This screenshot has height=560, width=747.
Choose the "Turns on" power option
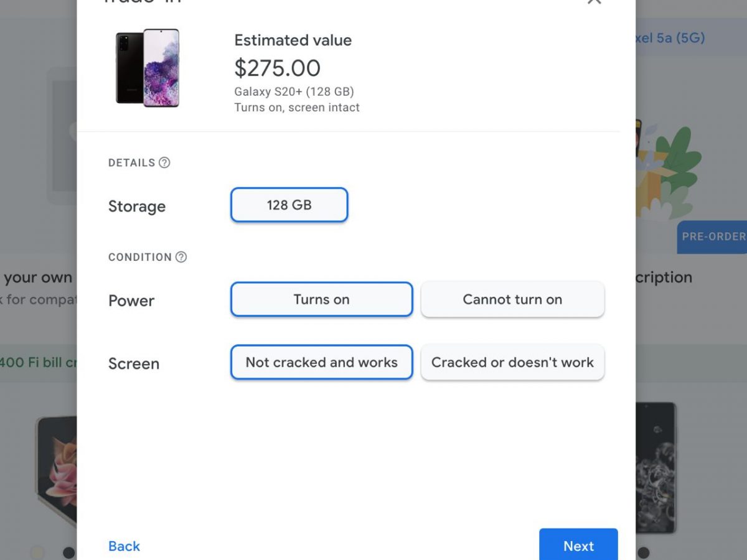pos(321,299)
